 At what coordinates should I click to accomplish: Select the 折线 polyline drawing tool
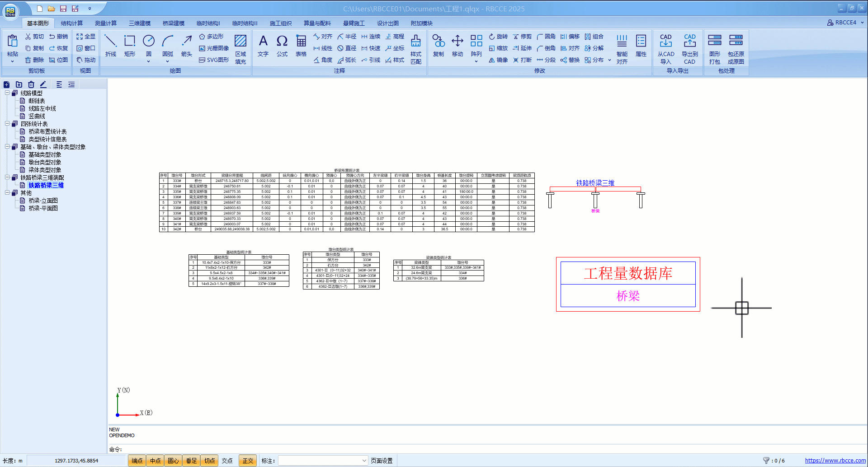pyautogui.click(x=110, y=46)
